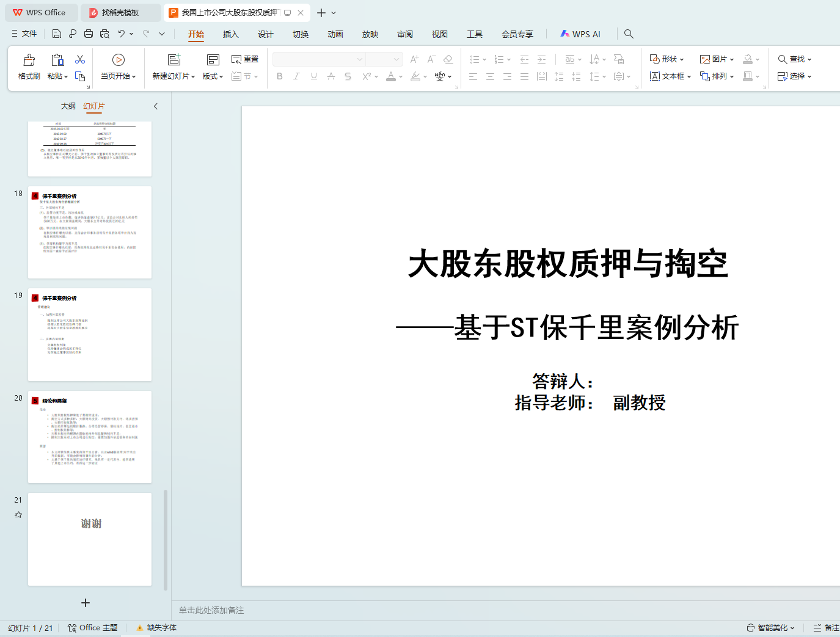The image size is (840, 637).
Task: Align text right
Action: pos(507,76)
